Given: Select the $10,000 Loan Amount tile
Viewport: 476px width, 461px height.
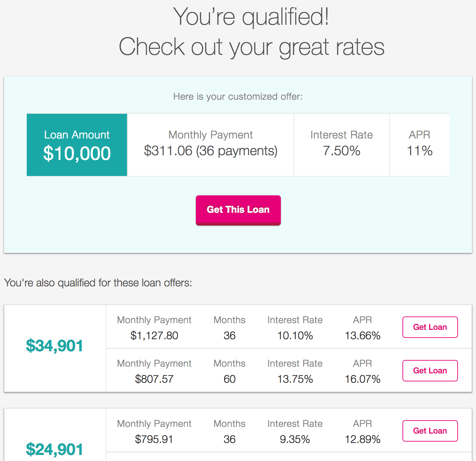Looking at the screenshot, I should pos(77,145).
